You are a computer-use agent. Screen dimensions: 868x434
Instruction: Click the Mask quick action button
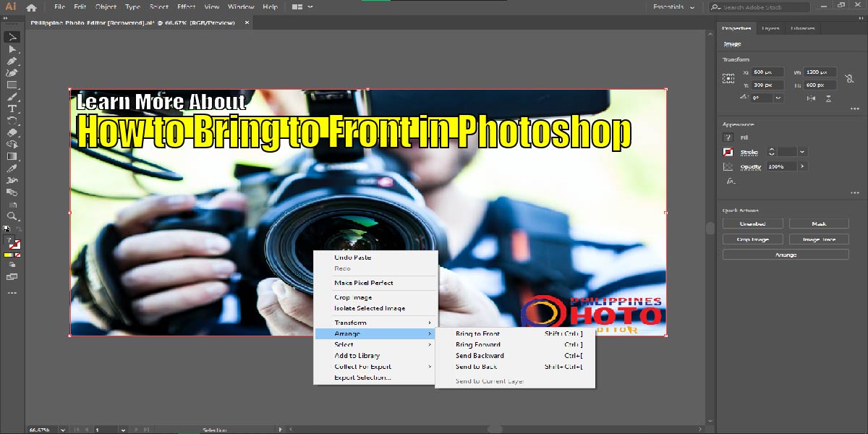pyautogui.click(x=818, y=224)
